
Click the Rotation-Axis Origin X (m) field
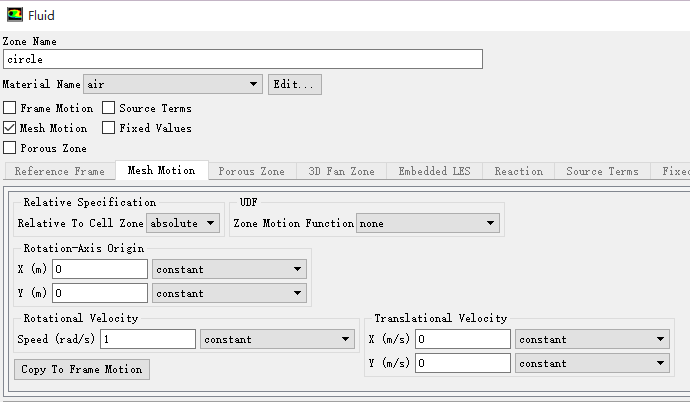pyautogui.click(x=100, y=269)
